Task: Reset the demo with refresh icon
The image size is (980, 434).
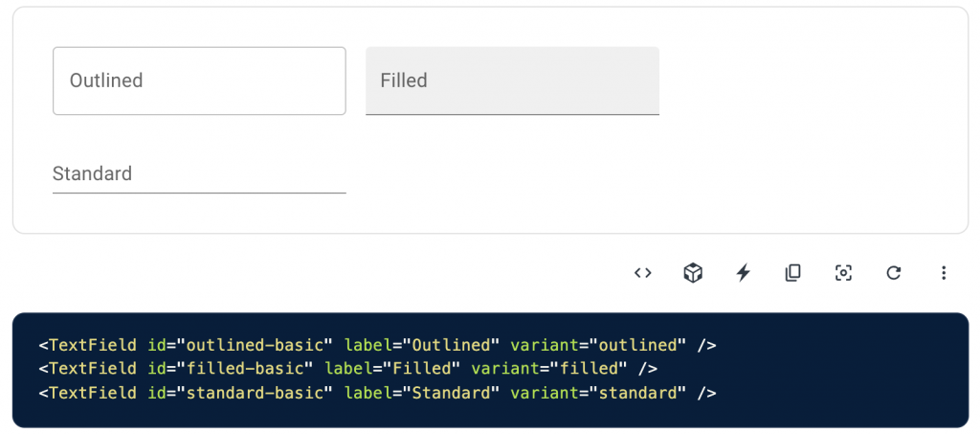Action: point(894,273)
